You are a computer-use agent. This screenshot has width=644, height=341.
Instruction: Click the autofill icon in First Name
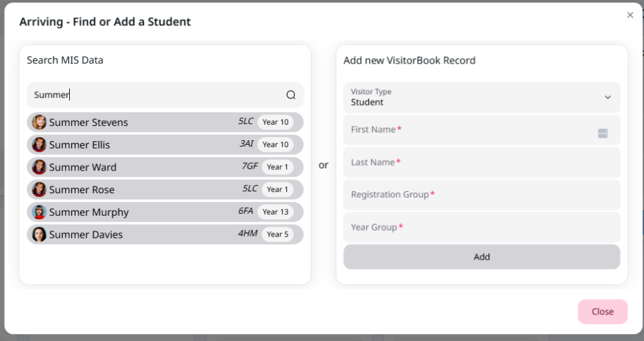point(602,133)
